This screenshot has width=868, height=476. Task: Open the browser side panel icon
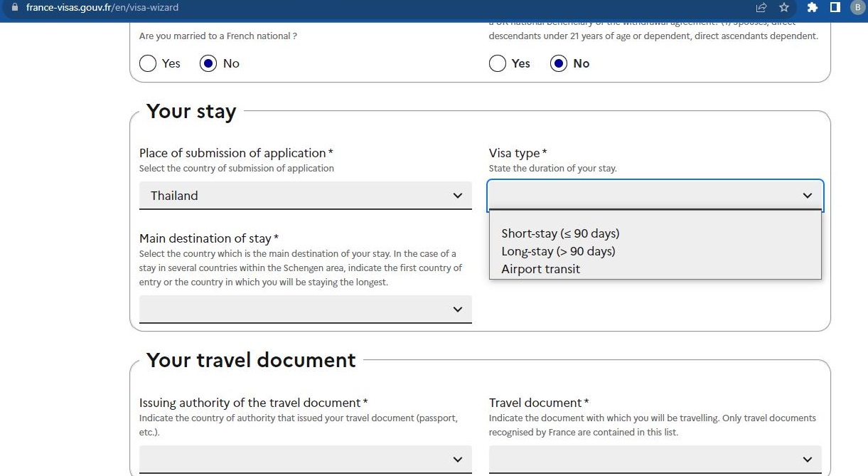834,8
